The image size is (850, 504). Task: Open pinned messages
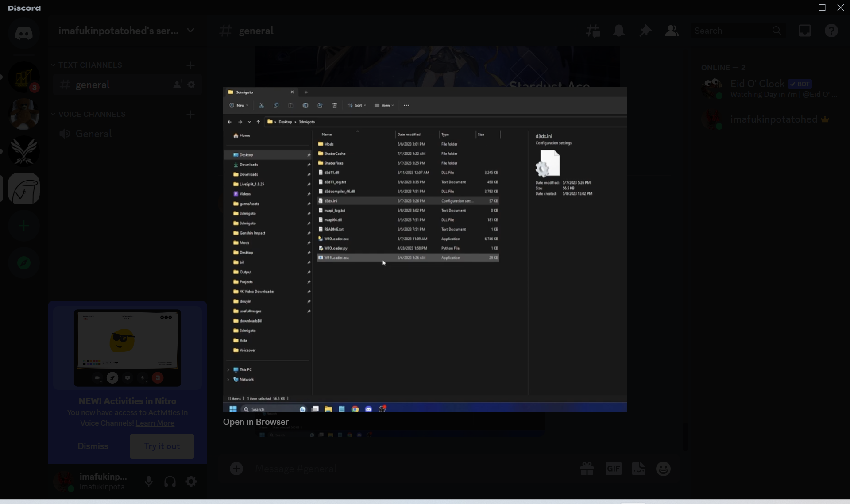tap(645, 31)
